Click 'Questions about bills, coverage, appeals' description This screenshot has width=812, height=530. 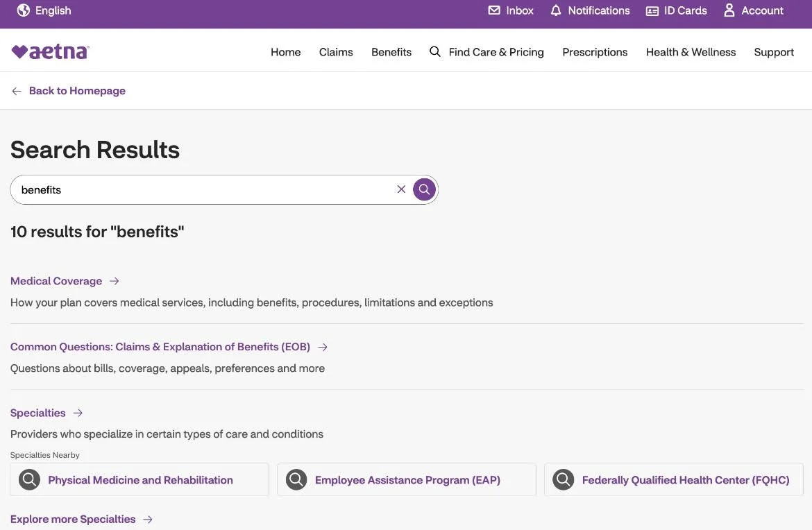coord(167,368)
